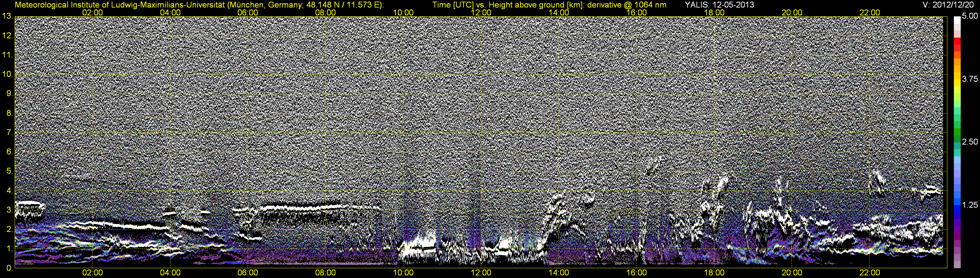
Task: Click the 10:00 label on the bottom time axis
Action: tap(403, 273)
